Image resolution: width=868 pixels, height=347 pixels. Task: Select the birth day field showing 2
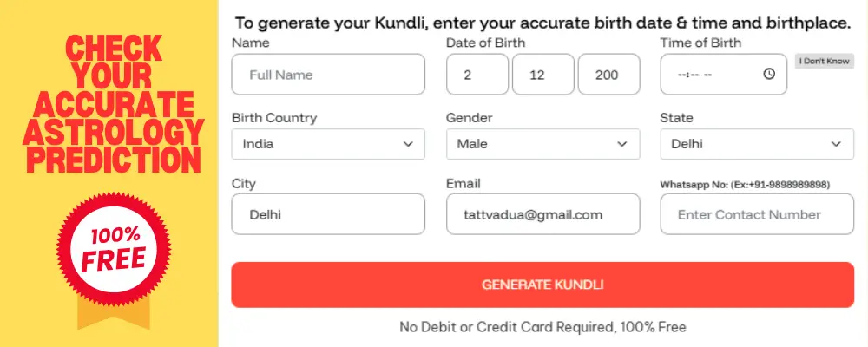[477, 75]
